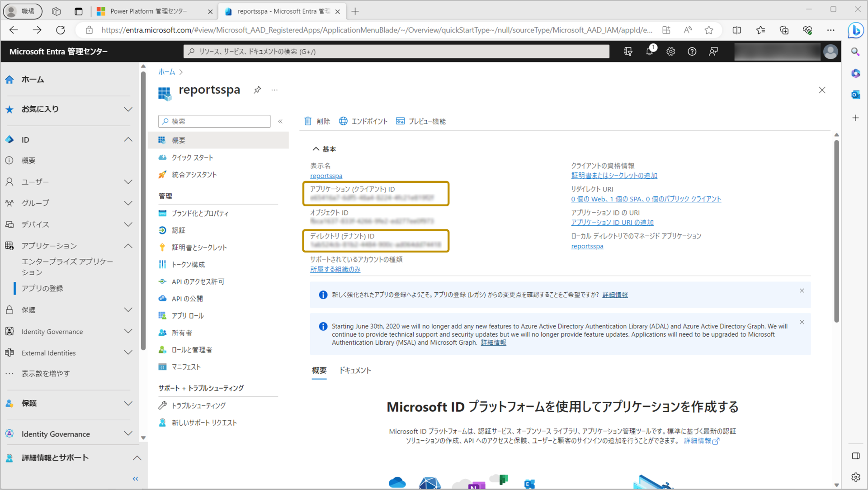Screen dimensions: 868x490
Task: Close the reportsspa blade
Action: pos(822,90)
